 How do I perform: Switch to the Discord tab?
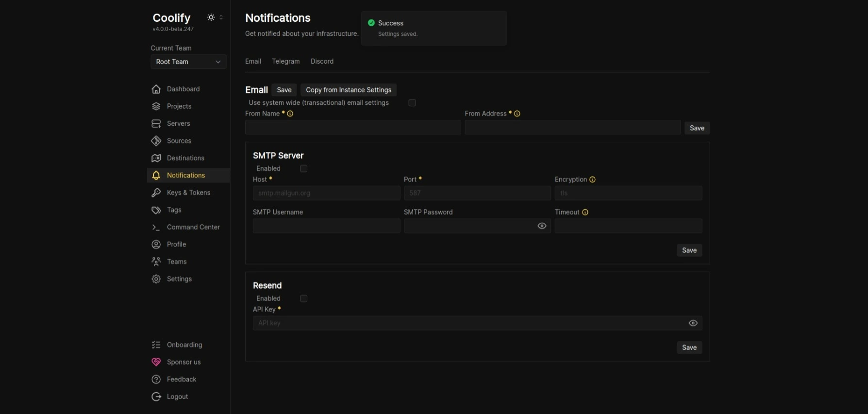322,61
